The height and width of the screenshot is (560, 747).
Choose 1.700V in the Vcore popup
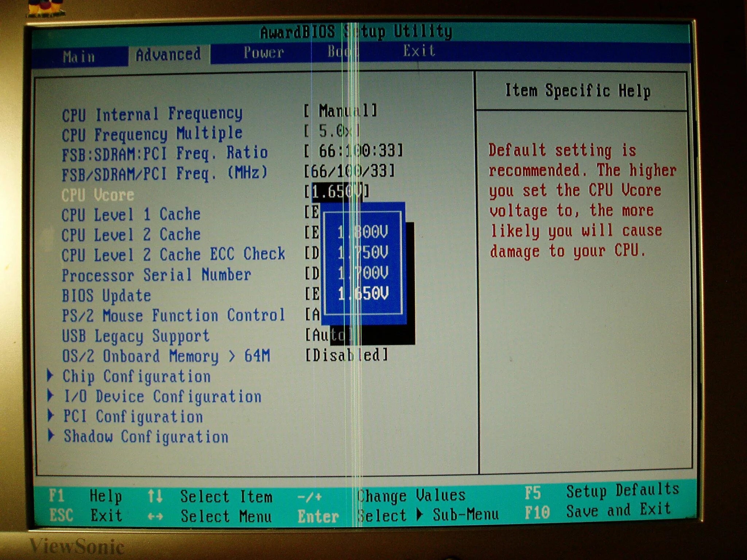(363, 273)
